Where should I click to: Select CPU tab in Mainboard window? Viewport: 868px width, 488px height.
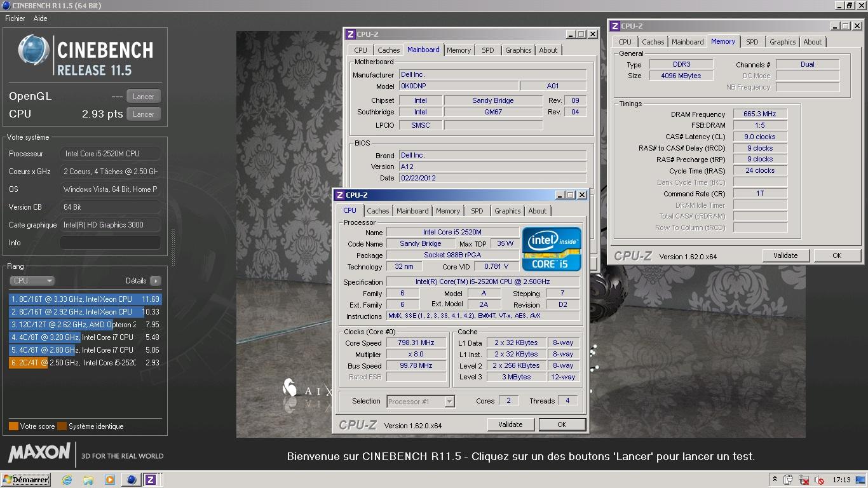coord(361,50)
